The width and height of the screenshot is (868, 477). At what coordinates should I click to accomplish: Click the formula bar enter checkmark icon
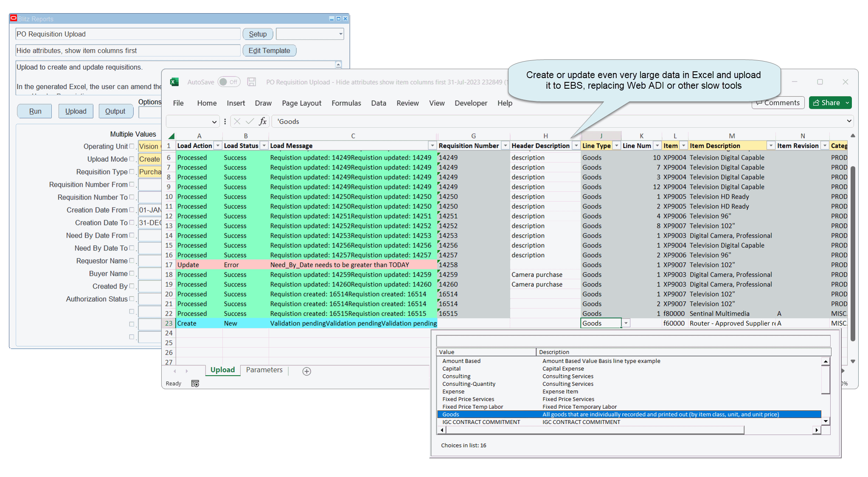(250, 121)
